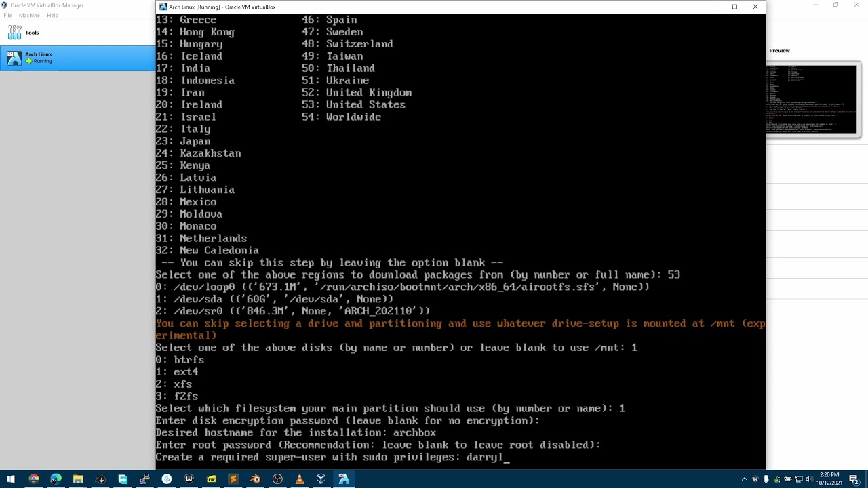Click the VirtualBox Manager title bar text

(47, 5)
